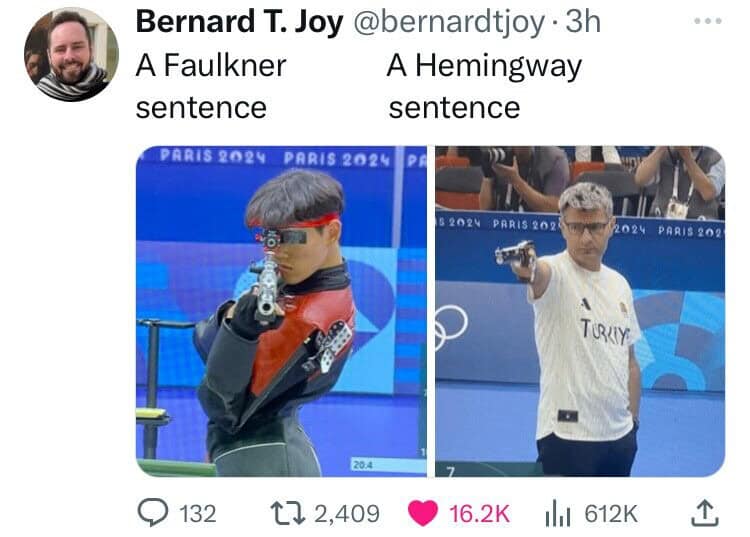Open the view analytics bar chart icon
Viewport: 750px width, 537px height.
[x=558, y=513]
